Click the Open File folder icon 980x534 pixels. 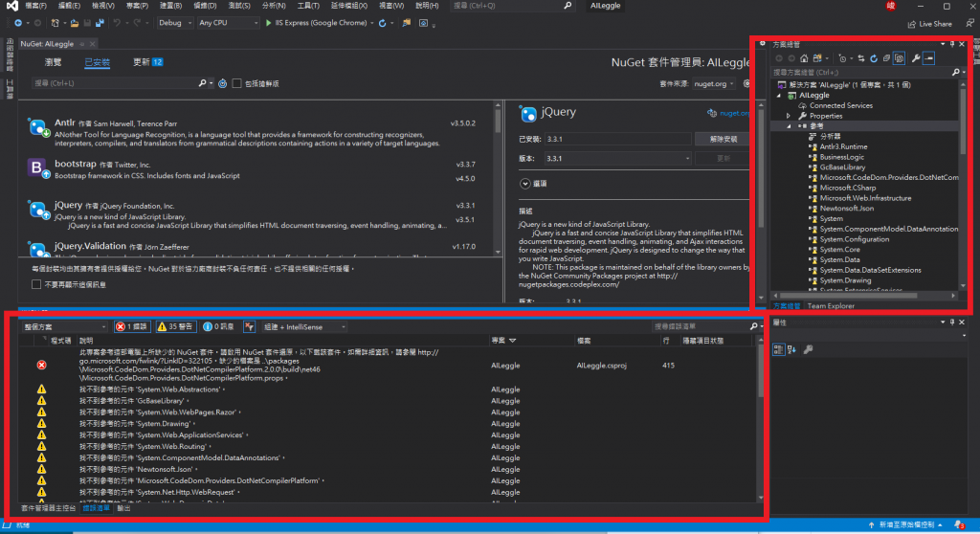pos(75,23)
